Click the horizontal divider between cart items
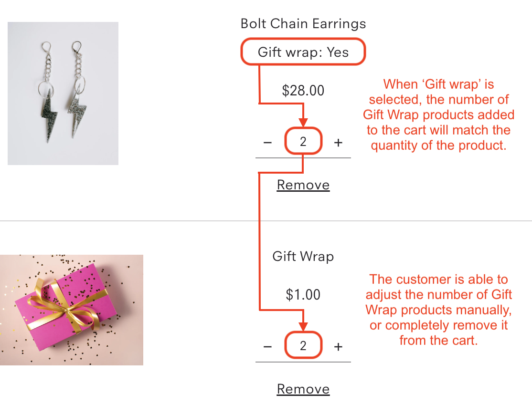This screenshot has height=415, width=532. (266, 221)
